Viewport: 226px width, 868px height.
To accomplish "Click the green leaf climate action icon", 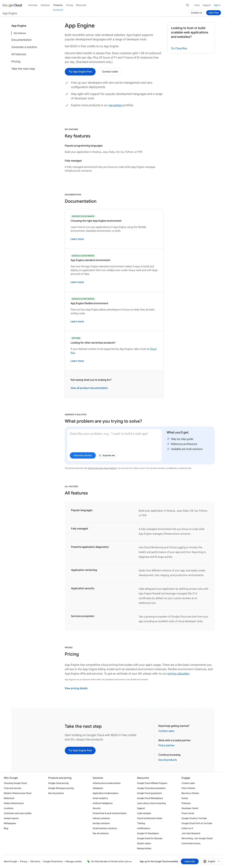I will click(x=88, y=861).
